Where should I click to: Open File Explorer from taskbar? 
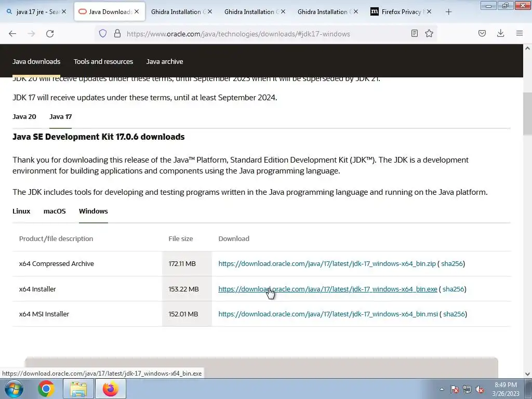coord(78,389)
